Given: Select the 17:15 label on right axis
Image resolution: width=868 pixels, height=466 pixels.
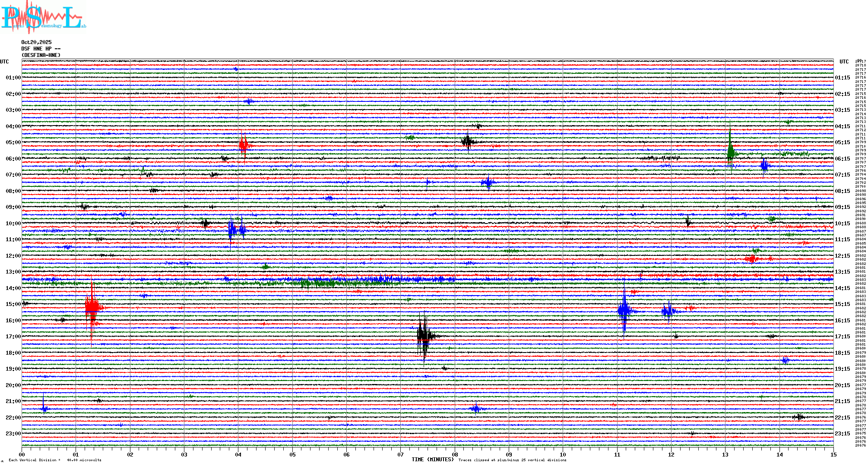Looking at the screenshot, I should click(842, 337).
